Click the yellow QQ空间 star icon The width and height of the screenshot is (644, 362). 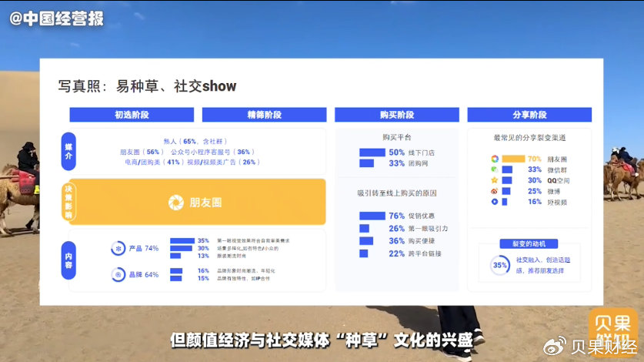(x=495, y=180)
